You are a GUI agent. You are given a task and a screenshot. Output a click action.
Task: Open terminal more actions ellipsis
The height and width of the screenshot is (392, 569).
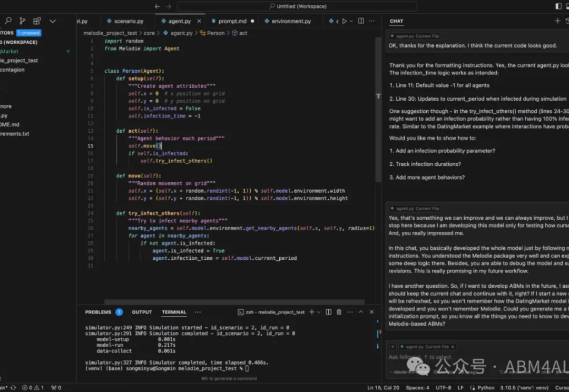350,312
